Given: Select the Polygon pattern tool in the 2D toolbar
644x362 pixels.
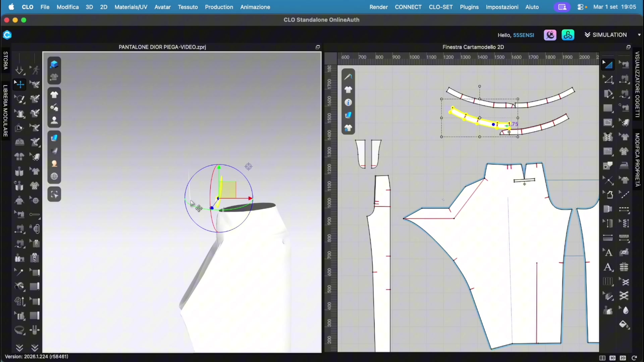Looking at the screenshot, I should (x=608, y=94).
